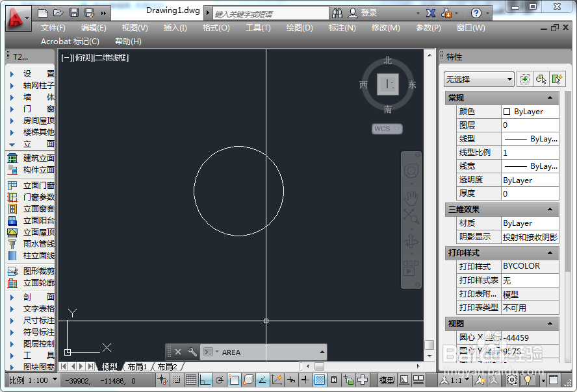This screenshot has height=392, width=577.
Task: Collapse the 常规 properties section
Action: point(550,98)
